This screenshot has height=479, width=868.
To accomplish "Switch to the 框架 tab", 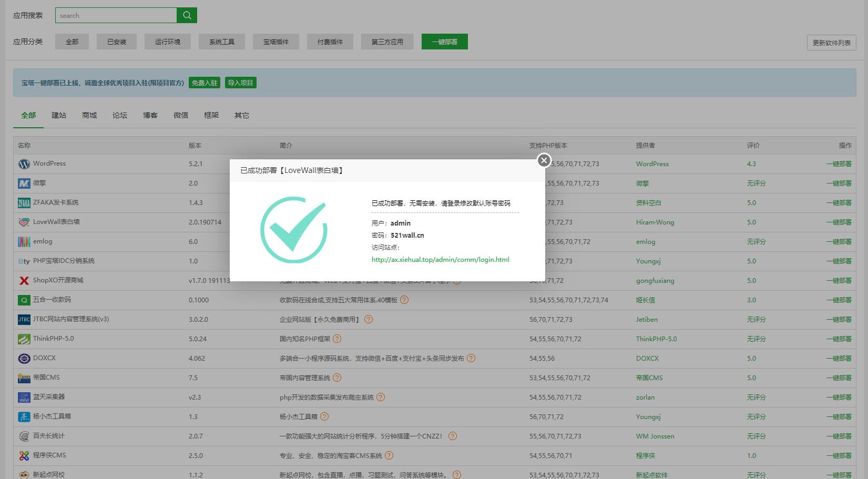I will (211, 115).
